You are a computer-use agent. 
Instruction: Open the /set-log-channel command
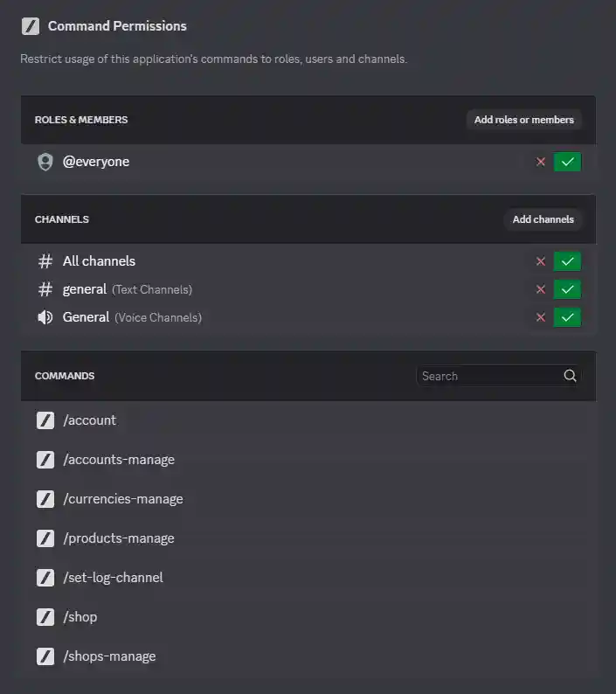coord(113,578)
